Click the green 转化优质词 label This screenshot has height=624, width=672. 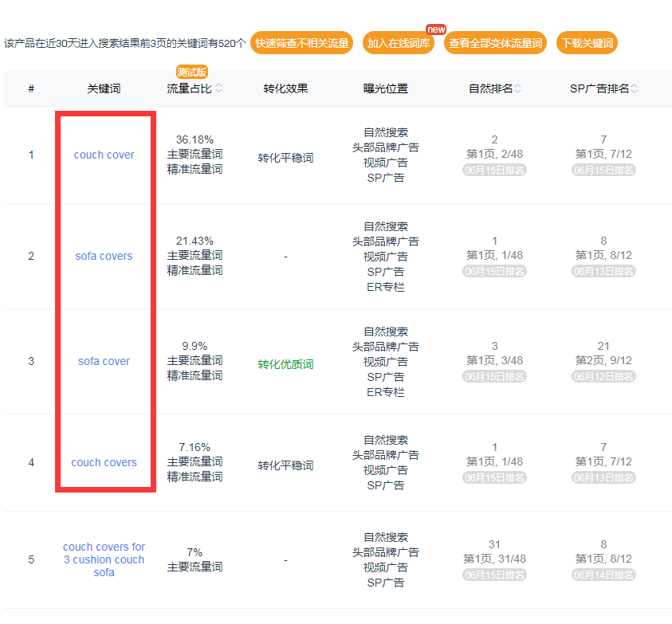coord(286,364)
